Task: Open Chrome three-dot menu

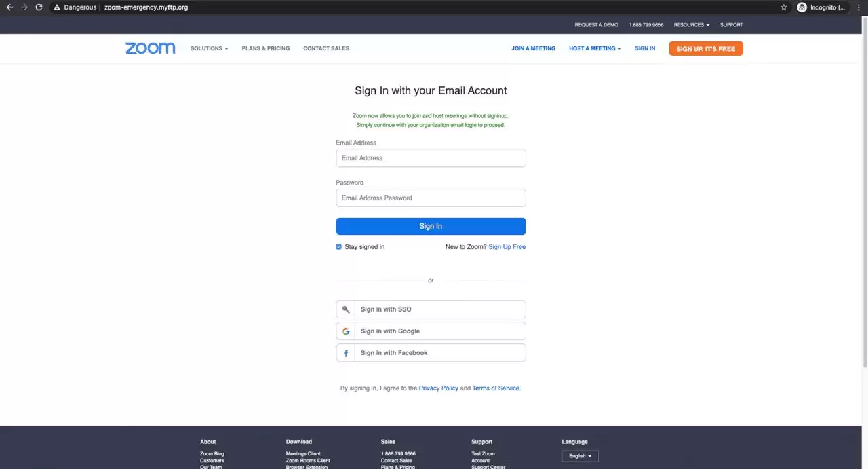Action: 859,7
